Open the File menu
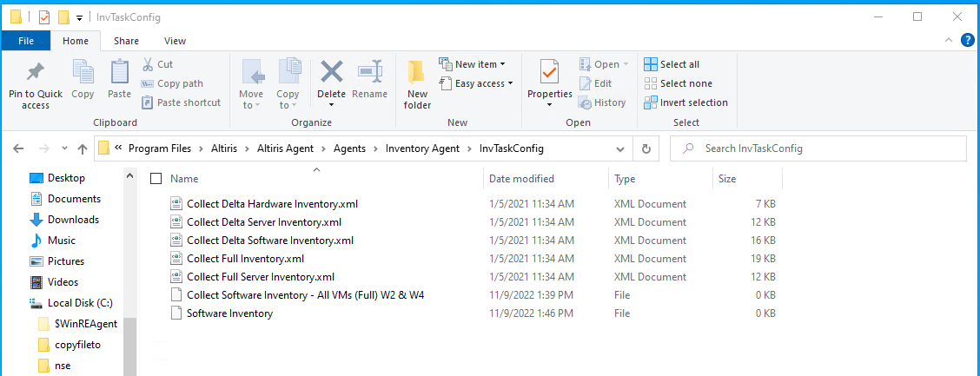This screenshot has width=980, height=376. tap(26, 41)
